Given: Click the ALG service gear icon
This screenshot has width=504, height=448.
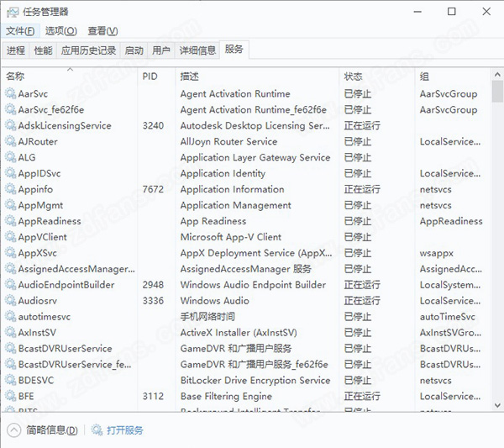Looking at the screenshot, I should pyautogui.click(x=11, y=157).
